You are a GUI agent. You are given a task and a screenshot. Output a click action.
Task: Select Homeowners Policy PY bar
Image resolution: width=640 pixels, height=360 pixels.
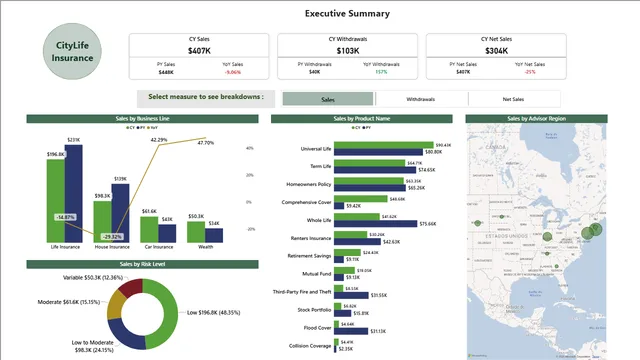(x=370, y=188)
